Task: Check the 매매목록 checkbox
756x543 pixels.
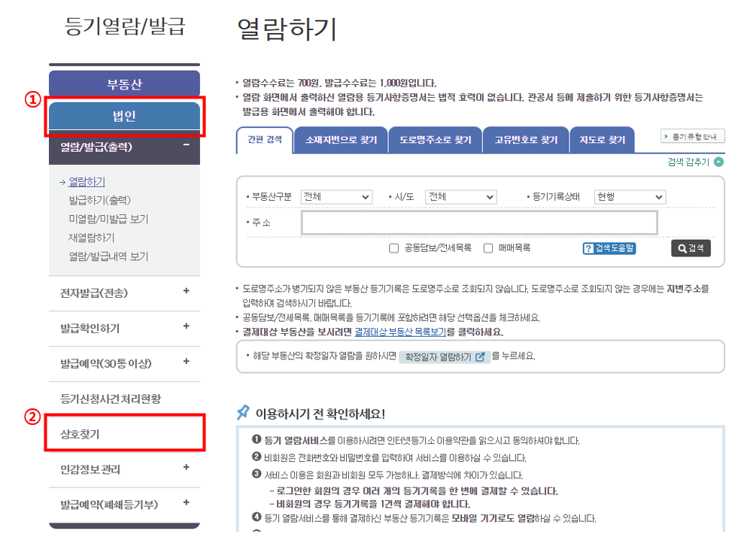Action: point(488,248)
